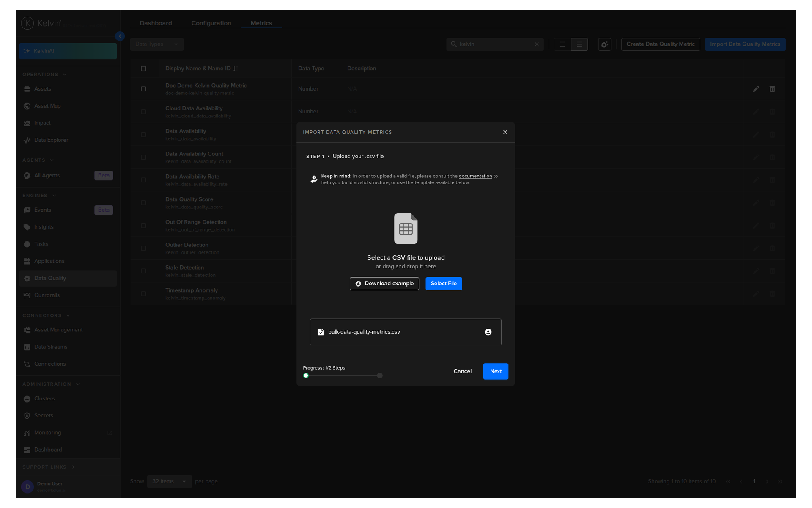This screenshot has height=508, width=812.
Task: Open Secrets page
Action: (68, 416)
